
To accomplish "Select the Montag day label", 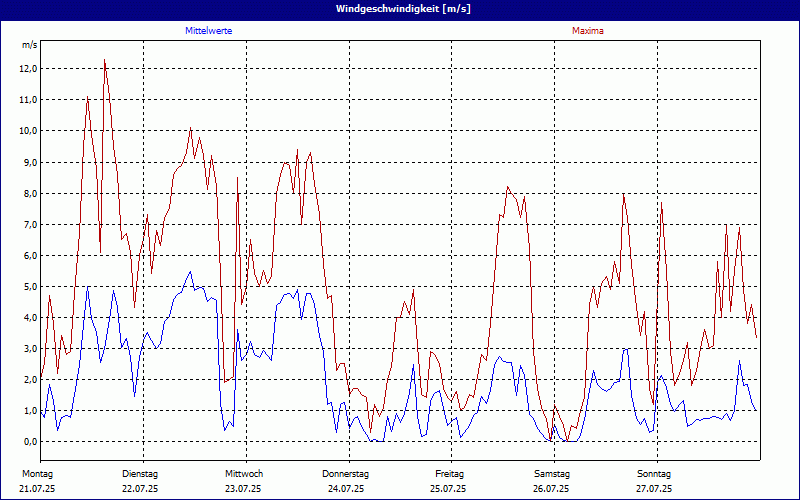I will (37, 473).
